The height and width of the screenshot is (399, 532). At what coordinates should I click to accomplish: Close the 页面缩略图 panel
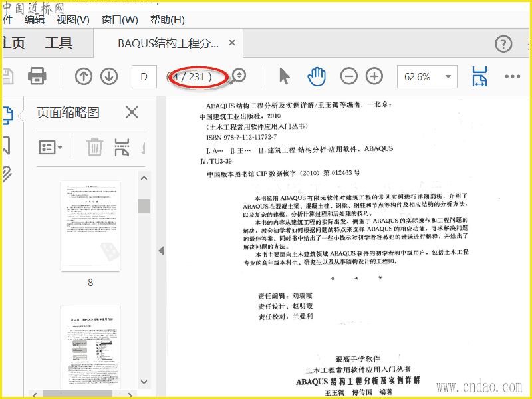(132, 112)
